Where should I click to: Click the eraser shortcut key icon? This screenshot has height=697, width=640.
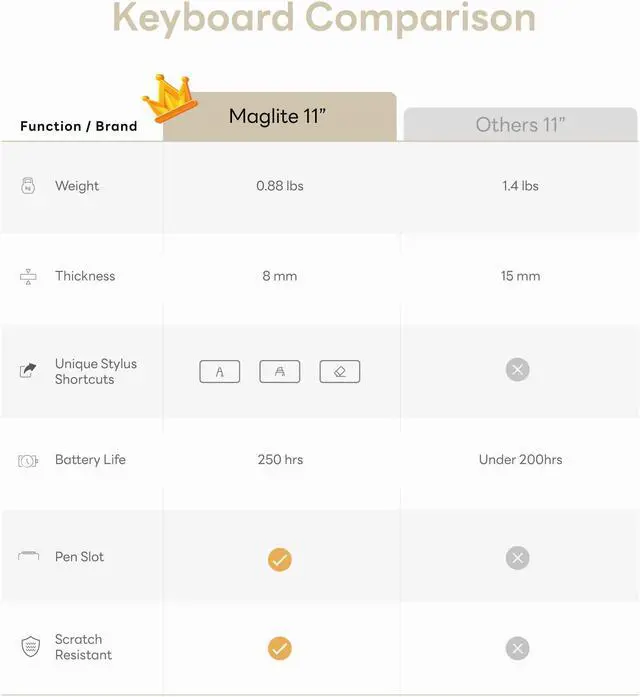[340, 372]
